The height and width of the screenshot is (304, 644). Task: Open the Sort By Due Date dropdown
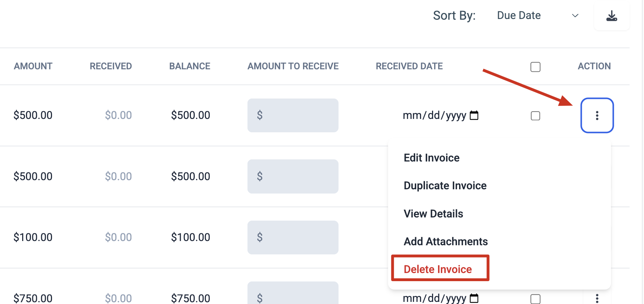(x=537, y=15)
